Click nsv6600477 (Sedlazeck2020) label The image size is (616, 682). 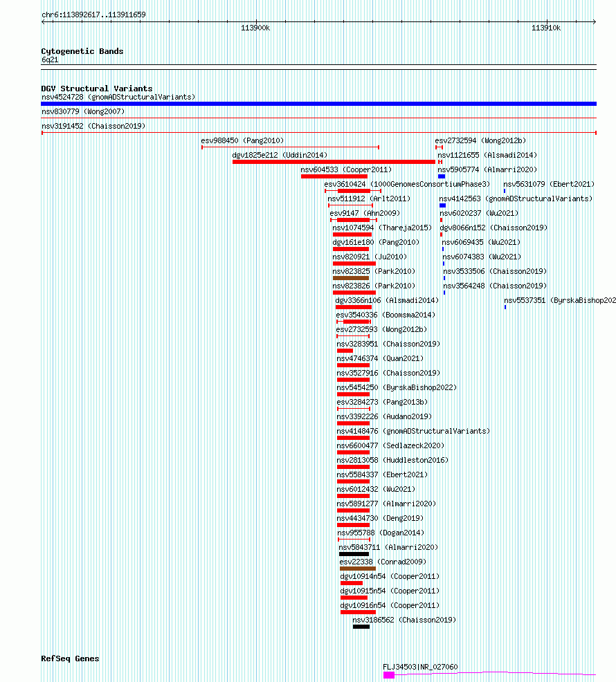(x=390, y=446)
